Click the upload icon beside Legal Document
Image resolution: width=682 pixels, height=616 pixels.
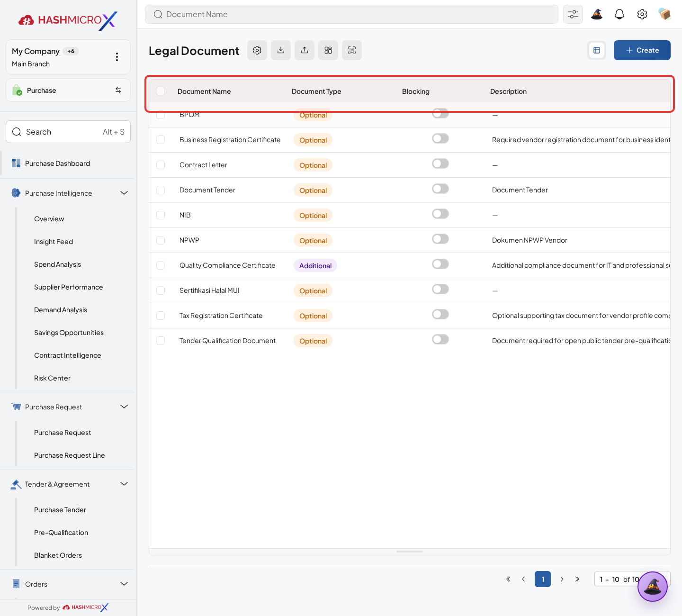(305, 50)
